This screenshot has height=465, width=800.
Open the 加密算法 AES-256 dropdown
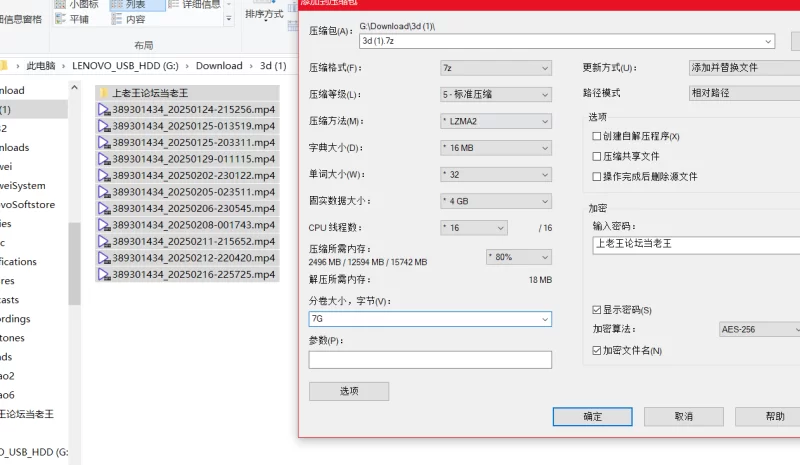coord(759,329)
